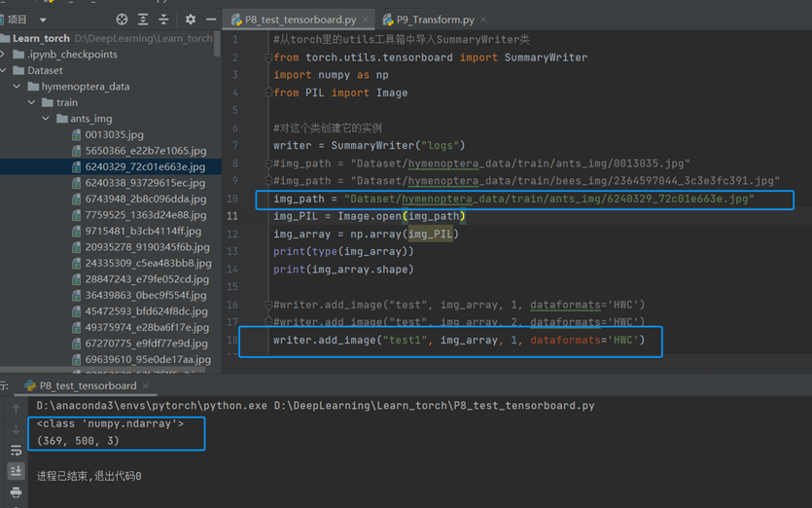Toggle scroll to end icon in console

point(17,471)
